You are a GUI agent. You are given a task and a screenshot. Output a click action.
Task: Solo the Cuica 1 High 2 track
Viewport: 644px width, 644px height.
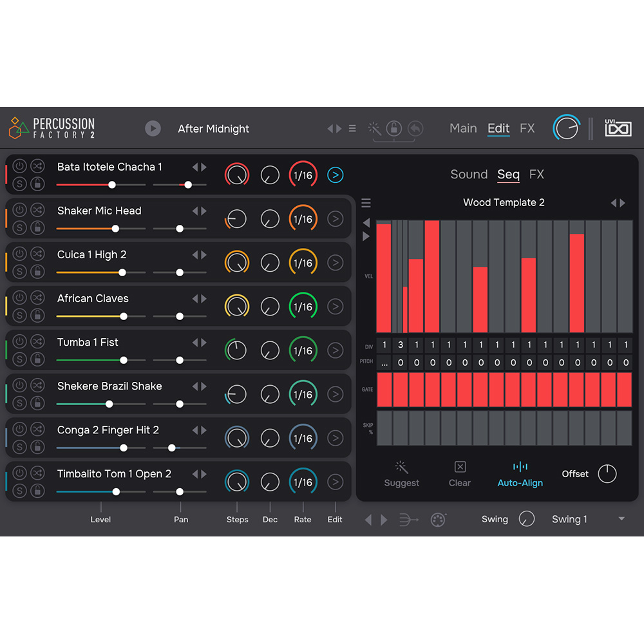click(19, 272)
